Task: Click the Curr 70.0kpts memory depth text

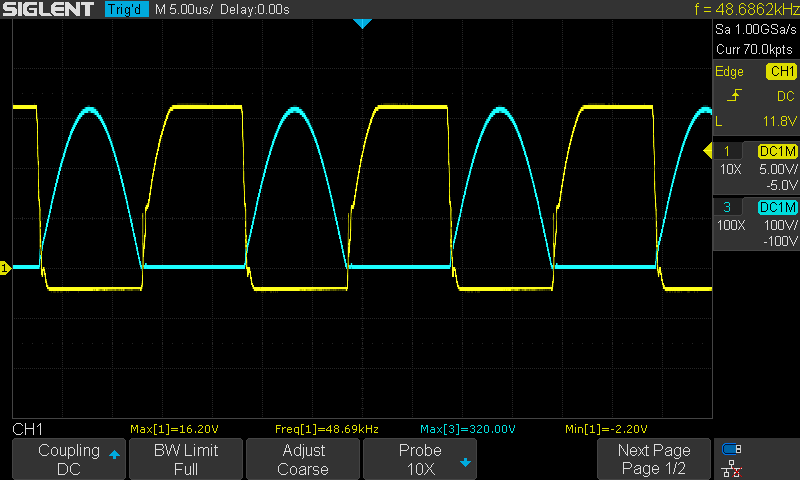Action: pyautogui.click(x=754, y=49)
